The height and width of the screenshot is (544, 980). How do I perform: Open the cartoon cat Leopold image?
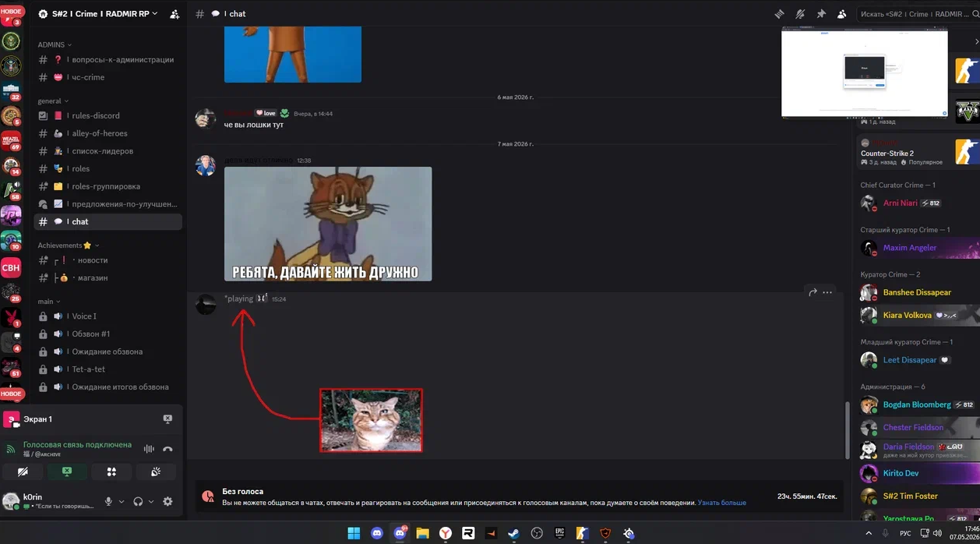point(328,224)
